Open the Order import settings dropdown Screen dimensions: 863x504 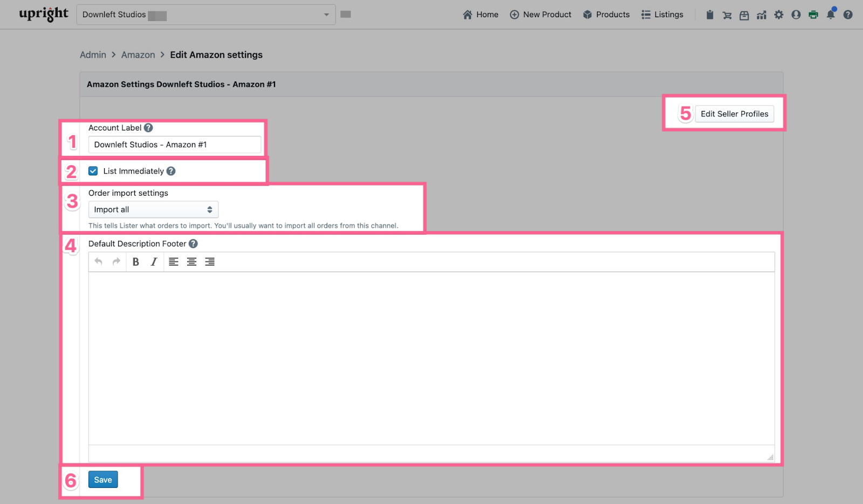click(153, 210)
